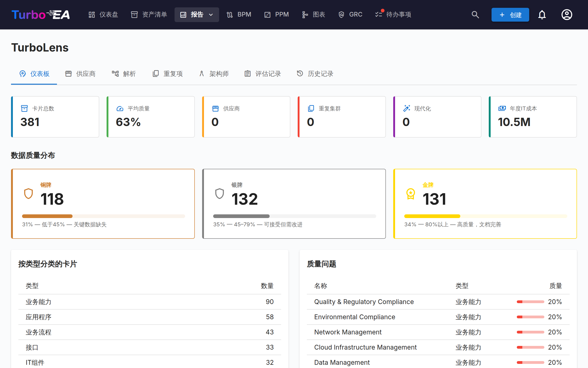The width and height of the screenshot is (588, 368).
Task: Open the notifications bell
Action: click(x=542, y=14)
